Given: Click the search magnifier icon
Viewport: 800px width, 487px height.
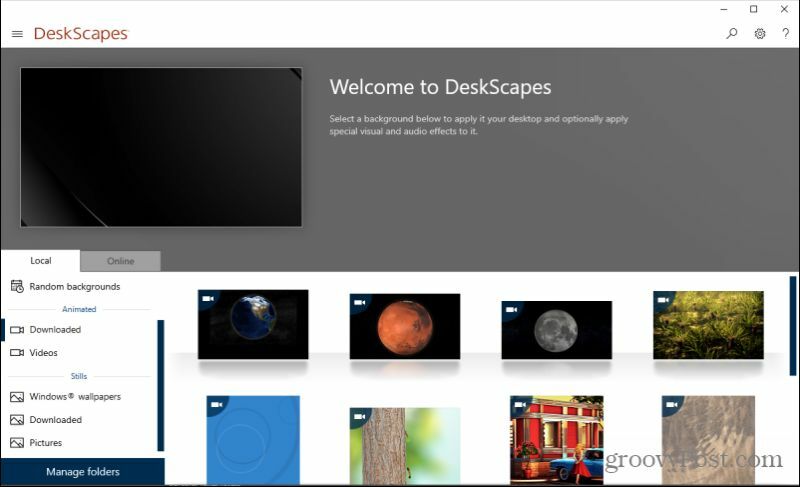Looking at the screenshot, I should 732,34.
